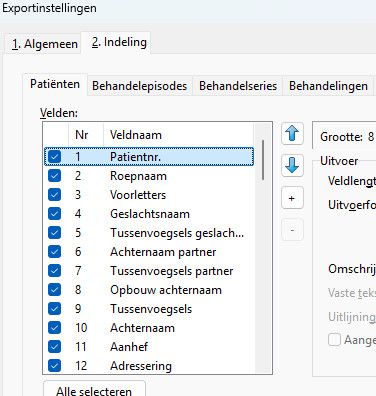Open the Behandelepisodes tab

(x=139, y=86)
